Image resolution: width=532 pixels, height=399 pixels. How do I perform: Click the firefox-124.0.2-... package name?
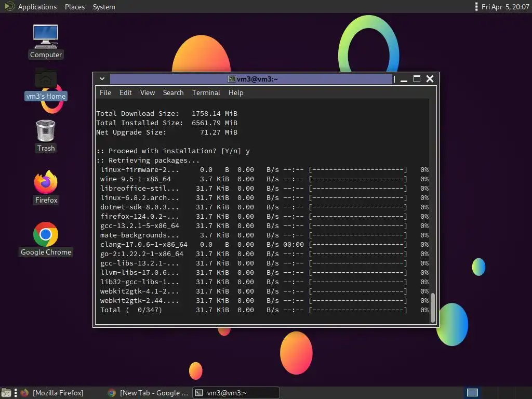click(139, 217)
